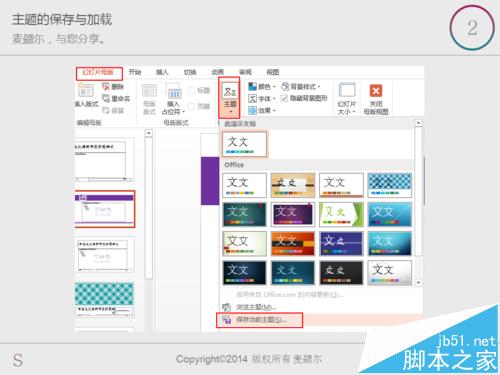Viewport: 500px width, 375px height.
Task: Open the 动画 tab
Action: pos(217,72)
